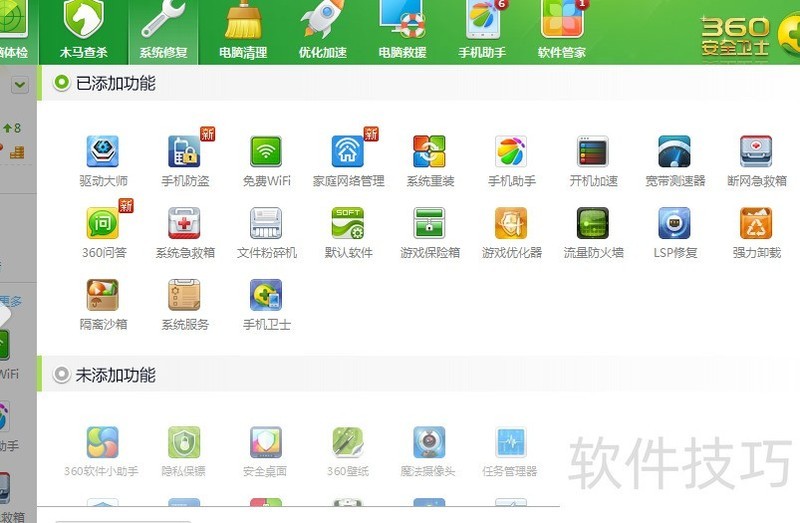Switch to the 系统修复 tab
The image size is (800, 523).
[163, 32]
